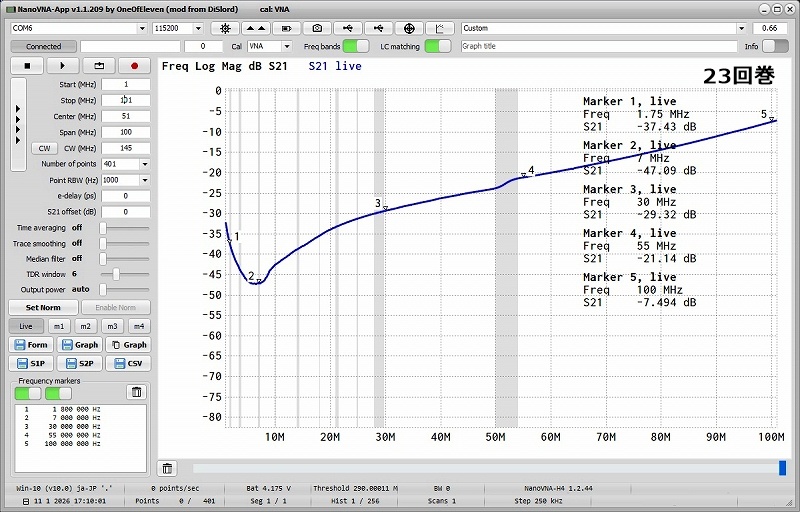Click the crosshair target toolbar icon

(410, 28)
